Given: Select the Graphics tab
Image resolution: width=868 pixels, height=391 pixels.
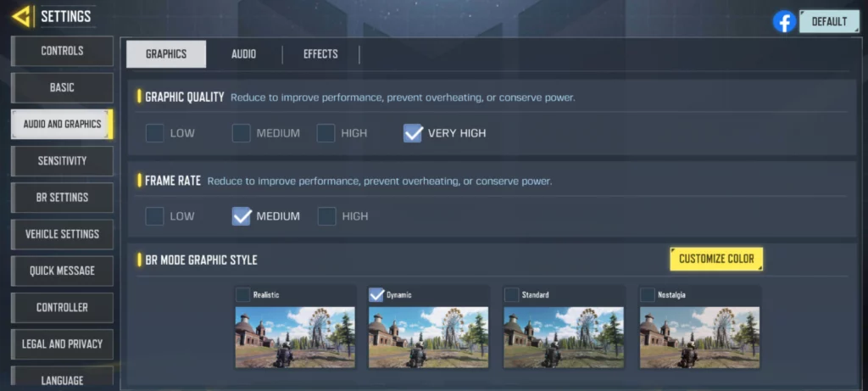Looking at the screenshot, I should (x=166, y=54).
